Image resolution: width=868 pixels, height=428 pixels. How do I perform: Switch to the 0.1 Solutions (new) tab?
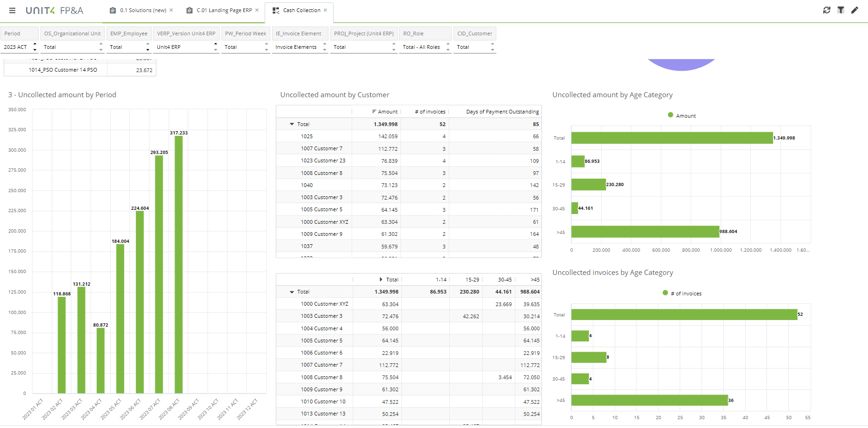click(x=142, y=10)
